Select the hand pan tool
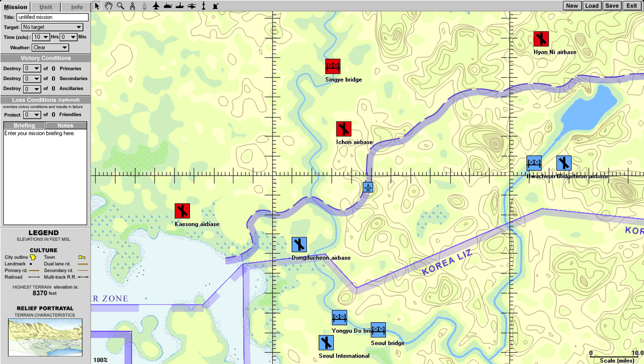 108,6
